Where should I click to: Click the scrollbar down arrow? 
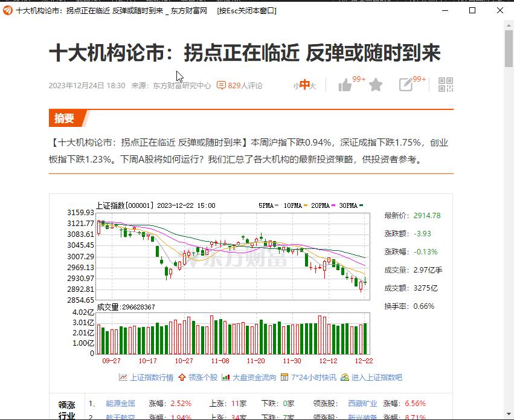[509, 415]
